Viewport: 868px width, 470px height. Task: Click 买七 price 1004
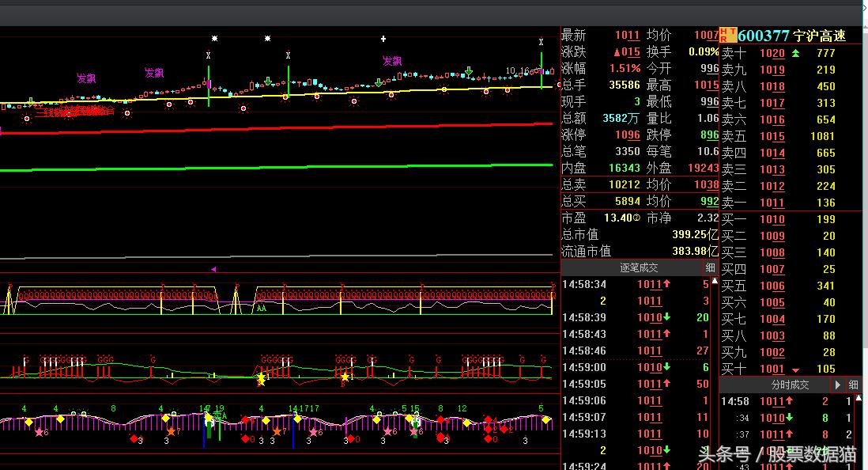point(772,319)
